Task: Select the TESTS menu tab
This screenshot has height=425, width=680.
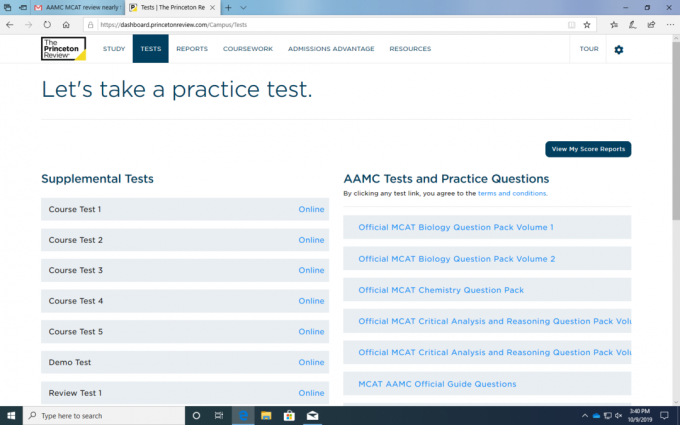Action: point(150,49)
